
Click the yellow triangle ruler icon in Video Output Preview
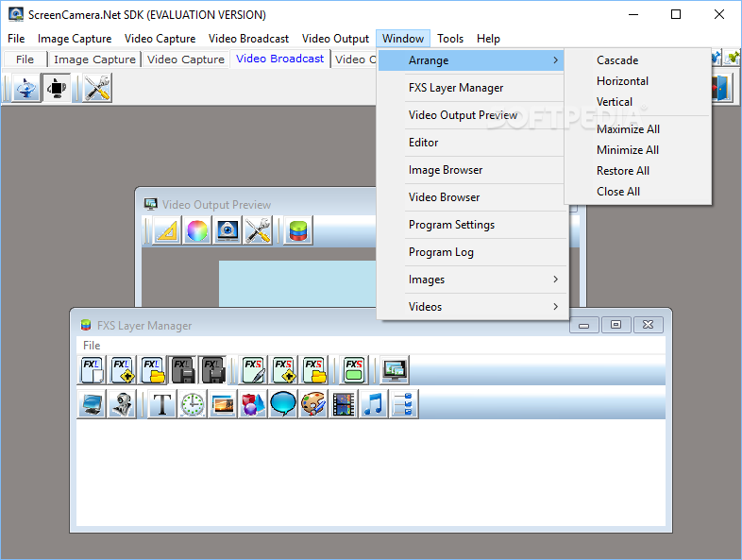click(166, 230)
